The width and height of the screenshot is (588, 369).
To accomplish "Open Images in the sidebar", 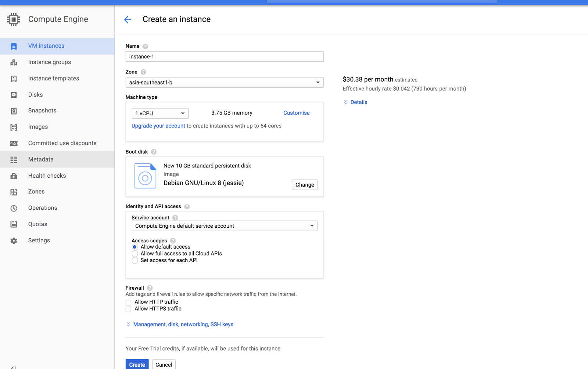I will [57, 127].
